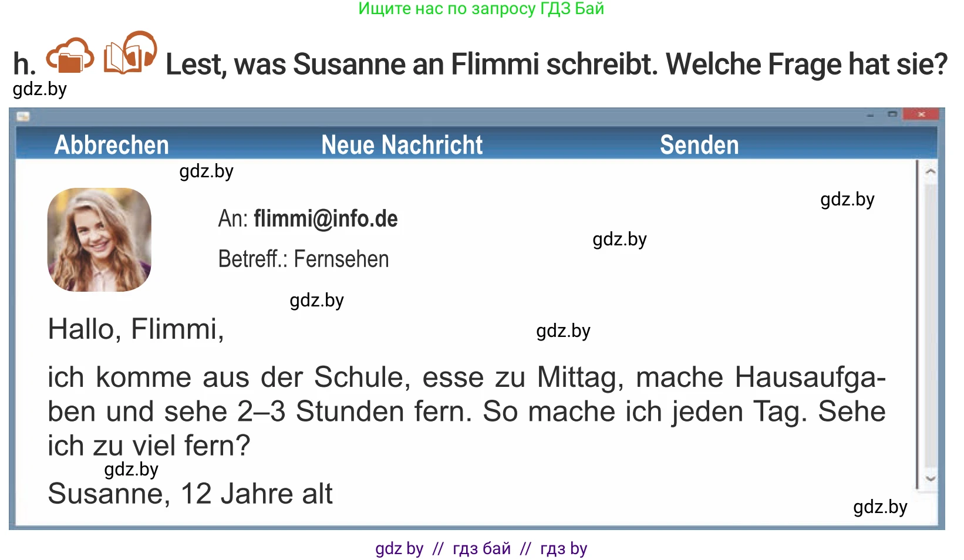
Task: Click the purple gdz by footer link
Action: click(399, 548)
